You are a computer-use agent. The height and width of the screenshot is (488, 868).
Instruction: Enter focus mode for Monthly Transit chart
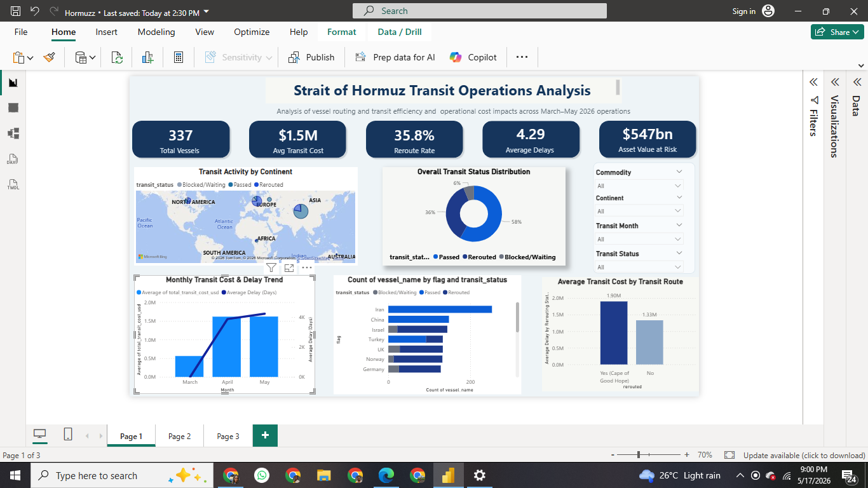tap(289, 268)
